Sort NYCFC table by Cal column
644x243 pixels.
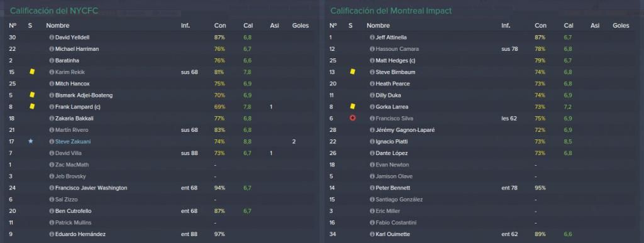[x=248, y=25]
